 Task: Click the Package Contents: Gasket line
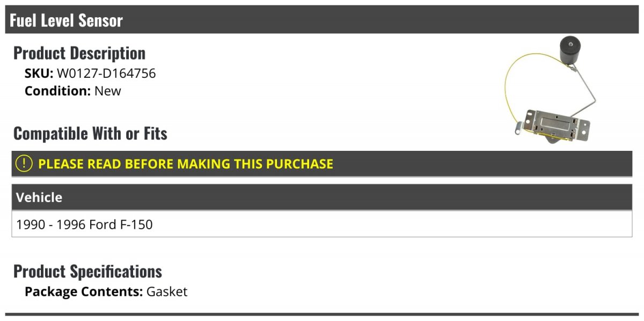coord(106,292)
